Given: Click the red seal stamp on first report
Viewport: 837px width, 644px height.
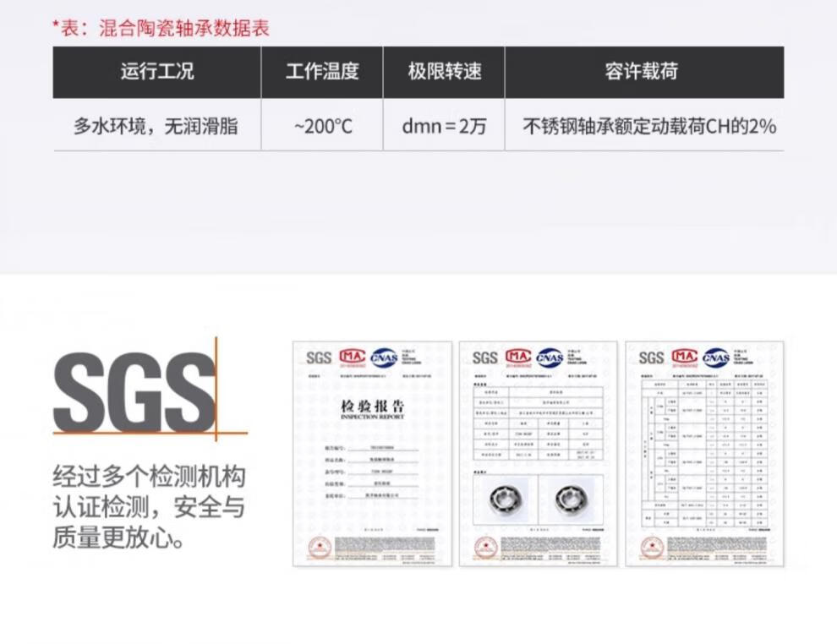Looking at the screenshot, I should click(x=320, y=548).
